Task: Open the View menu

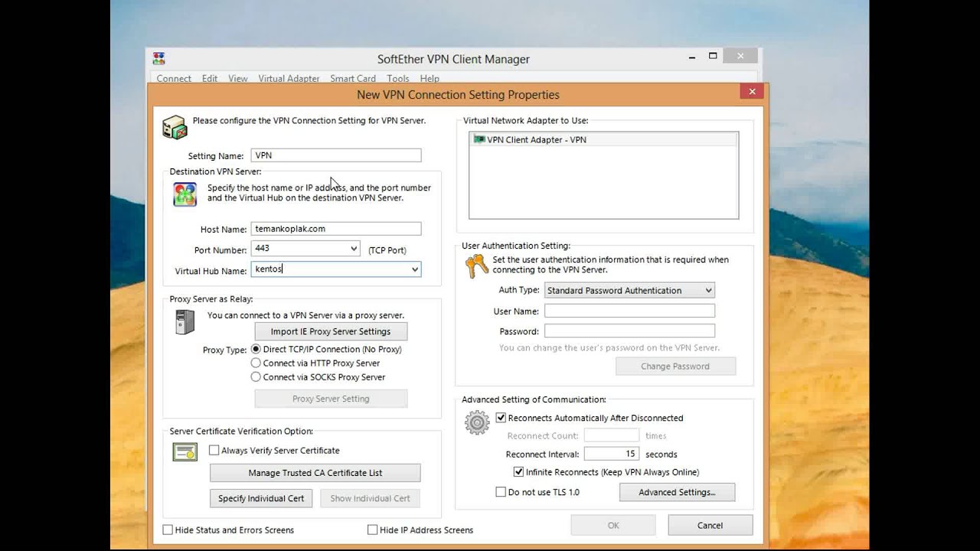Action: tap(238, 78)
